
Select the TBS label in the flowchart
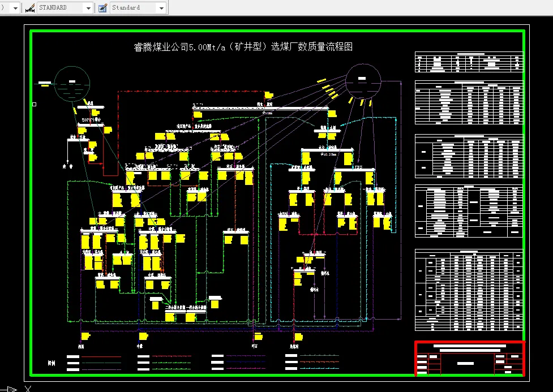click(x=358, y=167)
